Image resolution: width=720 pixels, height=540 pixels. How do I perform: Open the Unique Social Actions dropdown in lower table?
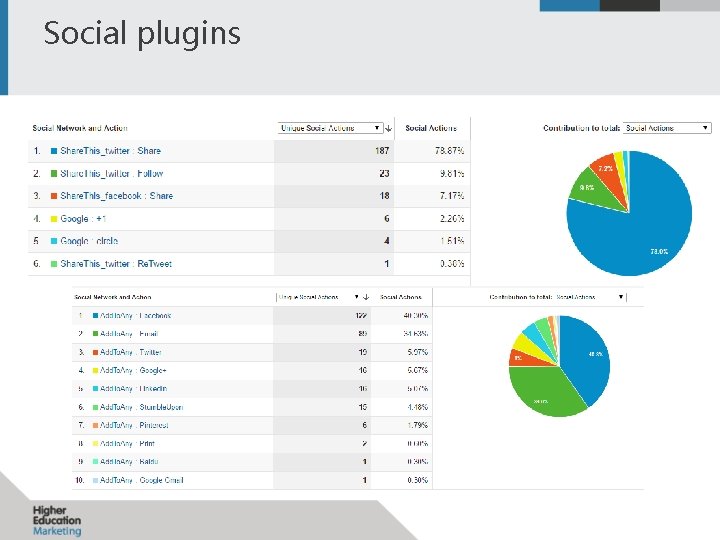tap(318, 297)
